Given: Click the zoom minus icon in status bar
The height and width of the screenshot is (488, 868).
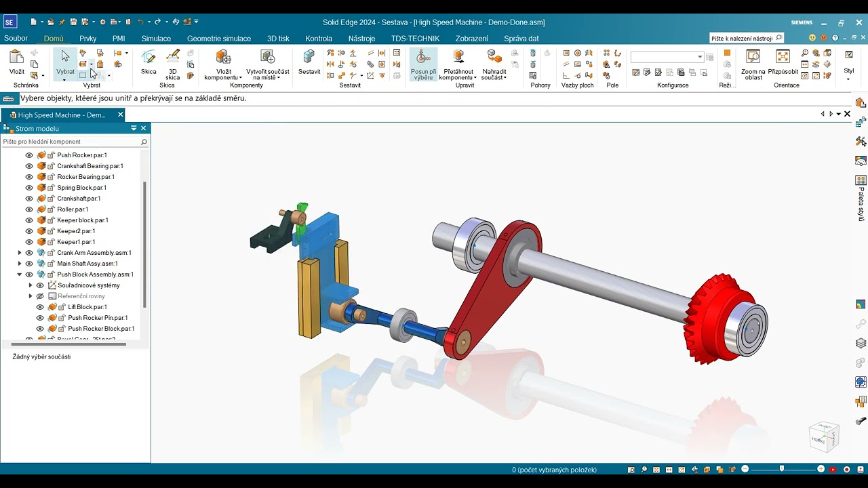Looking at the screenshot, I should 745,469.
